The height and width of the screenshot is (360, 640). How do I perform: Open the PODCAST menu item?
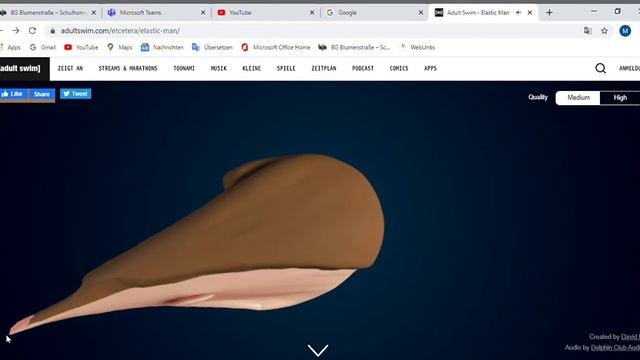tap(363, 69)
